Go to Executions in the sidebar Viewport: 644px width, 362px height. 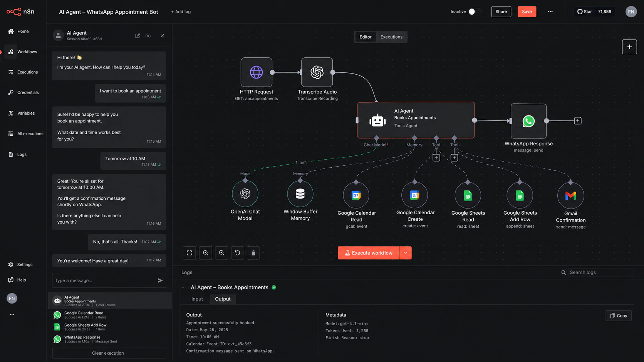(23, 72)
